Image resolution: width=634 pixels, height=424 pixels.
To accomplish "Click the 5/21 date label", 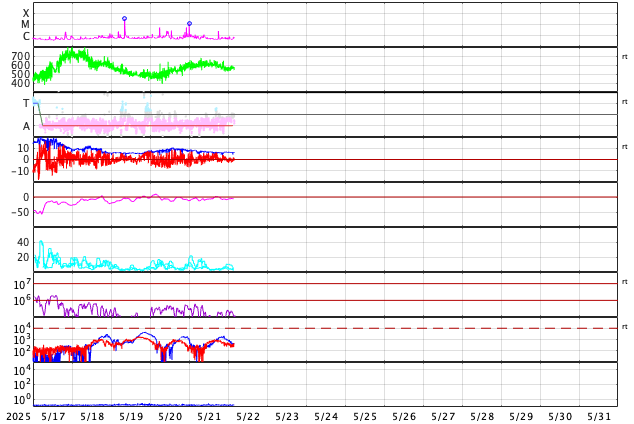I will coord(209,417).
